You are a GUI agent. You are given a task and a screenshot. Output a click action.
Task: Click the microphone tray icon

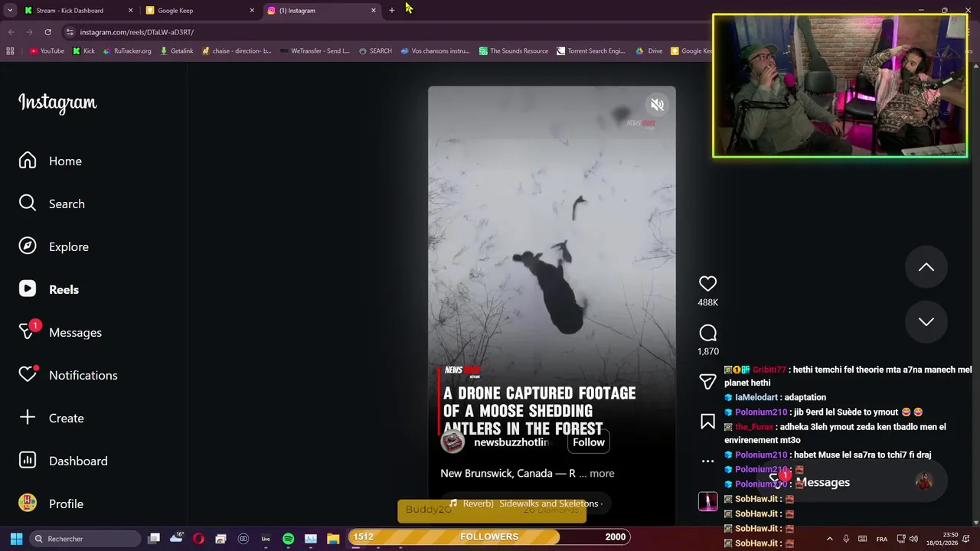point(846,539)
